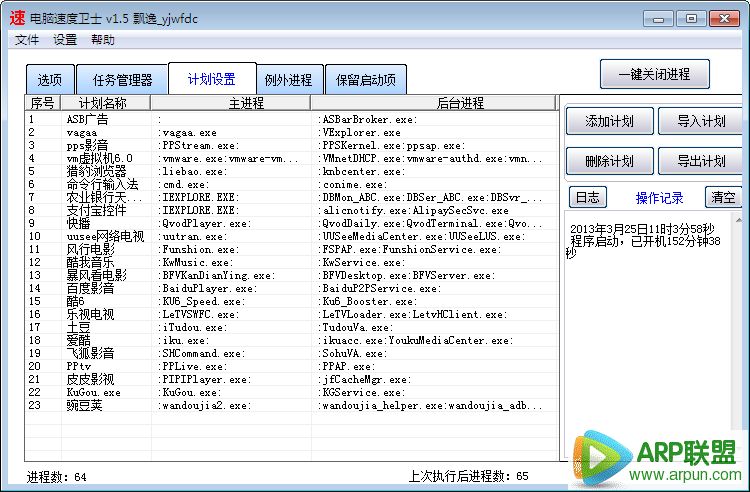Viewport: 750px width, 492px height.
Task: Select the 乐视电视 plan row
Action: point(292,314)
